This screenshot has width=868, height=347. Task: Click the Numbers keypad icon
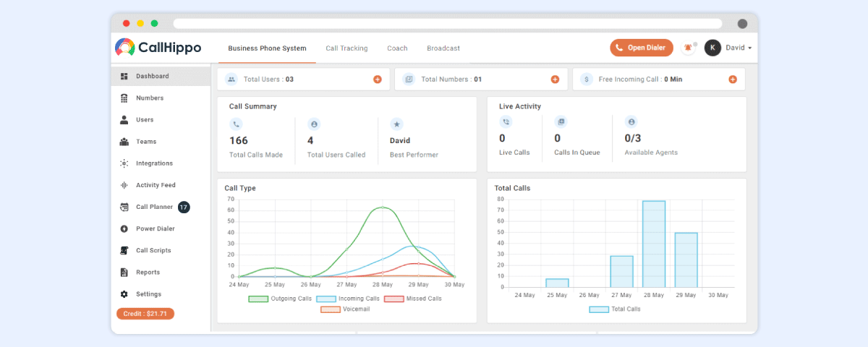(124, 98)
